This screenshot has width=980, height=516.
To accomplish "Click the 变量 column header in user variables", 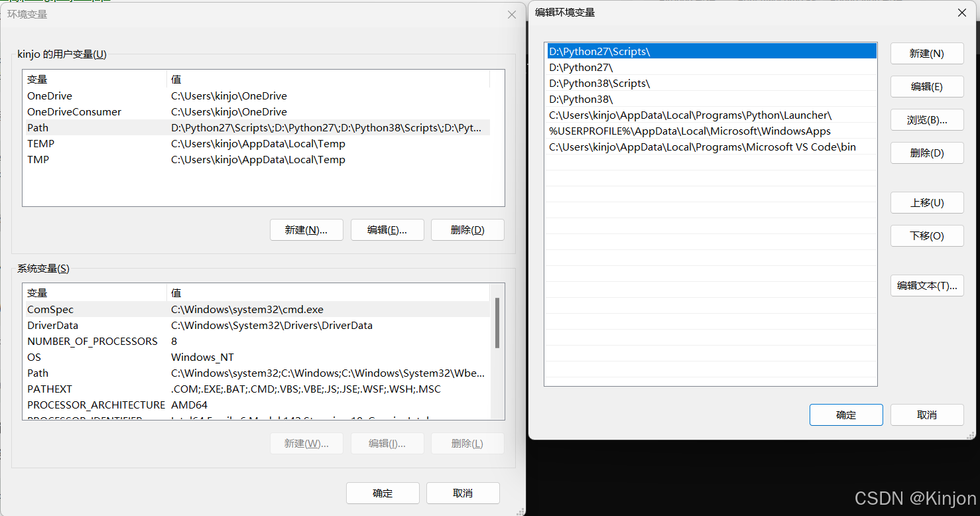I will pyautogui.click(x=95, y=80).
